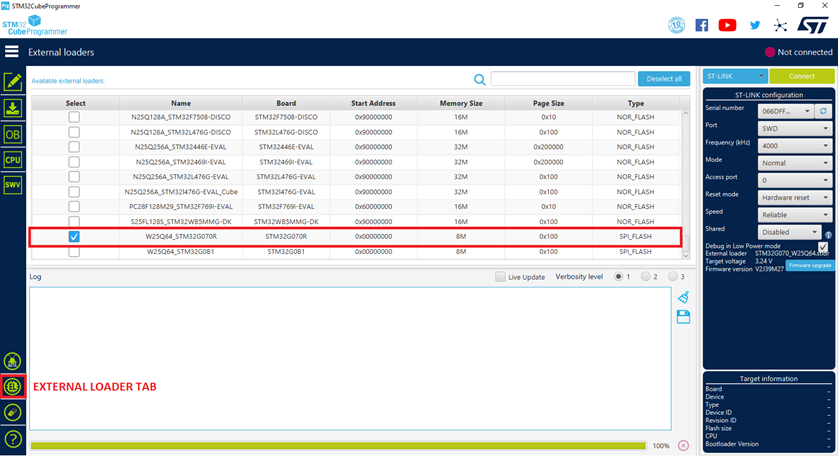
Task: Sort by Start Address column header
Action: click(x=373, y=103)
